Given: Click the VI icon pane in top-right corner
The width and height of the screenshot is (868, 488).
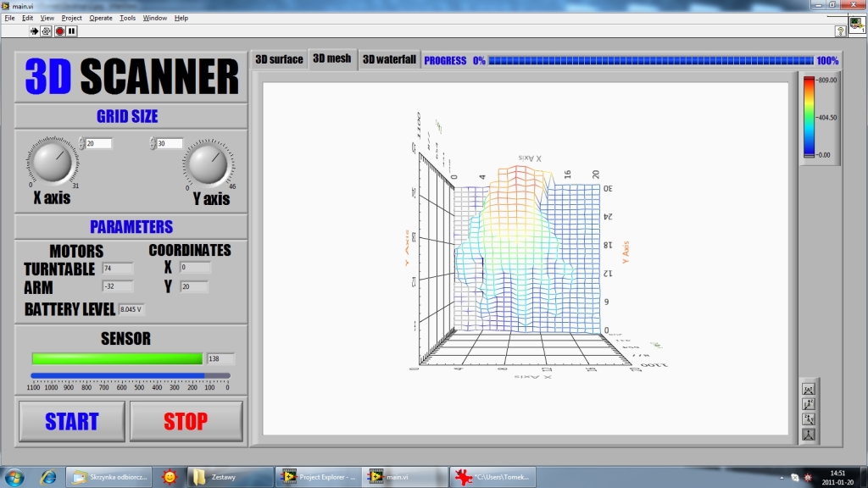Looking at the screenshot, I should [857, 25].
